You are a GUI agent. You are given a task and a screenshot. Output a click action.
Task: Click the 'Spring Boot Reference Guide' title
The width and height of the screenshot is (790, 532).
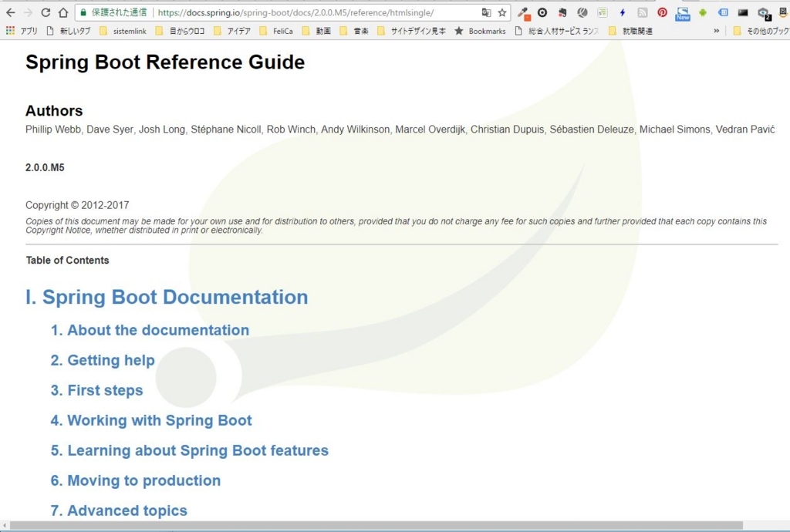pos(165,62)
